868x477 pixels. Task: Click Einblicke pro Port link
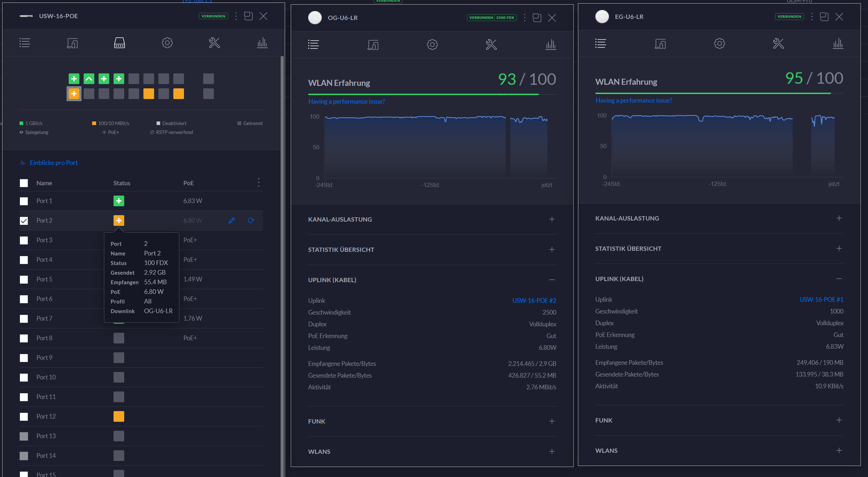53,163
